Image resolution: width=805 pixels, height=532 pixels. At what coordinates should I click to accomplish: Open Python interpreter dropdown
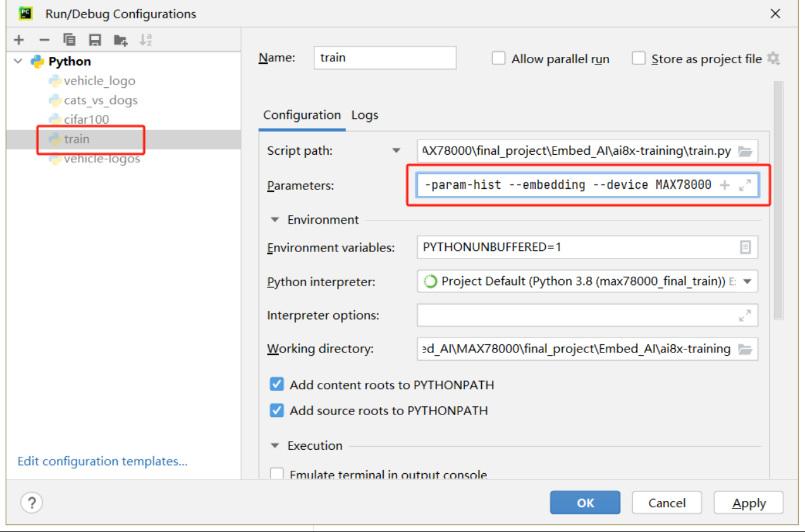(747, 281)
